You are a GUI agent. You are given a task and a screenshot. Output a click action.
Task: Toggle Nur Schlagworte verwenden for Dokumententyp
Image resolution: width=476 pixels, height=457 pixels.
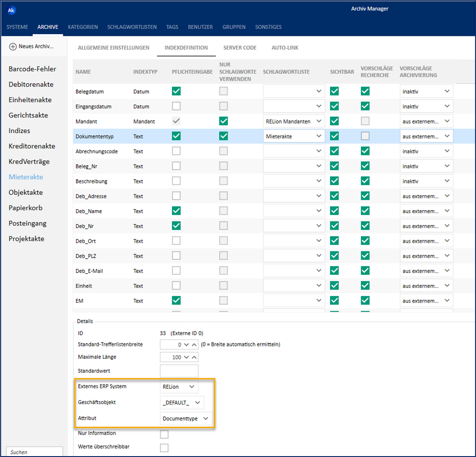pos(223,136)
